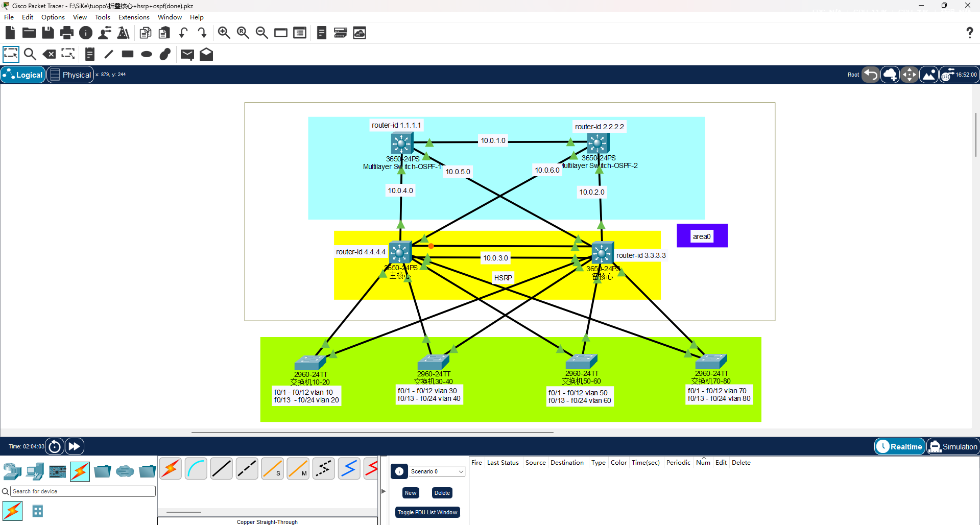The width and height of the screenshot is (980, 525).
Task: Click the Fast Forward Time button
Action: pos(74,447)
